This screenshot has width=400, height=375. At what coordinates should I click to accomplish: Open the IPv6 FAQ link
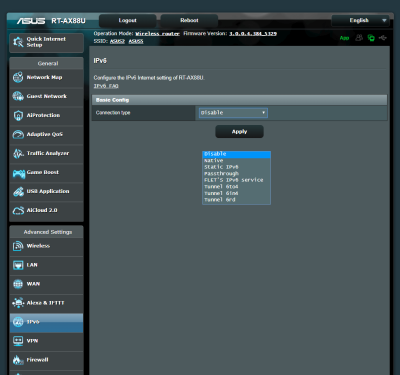click(106, 86)
